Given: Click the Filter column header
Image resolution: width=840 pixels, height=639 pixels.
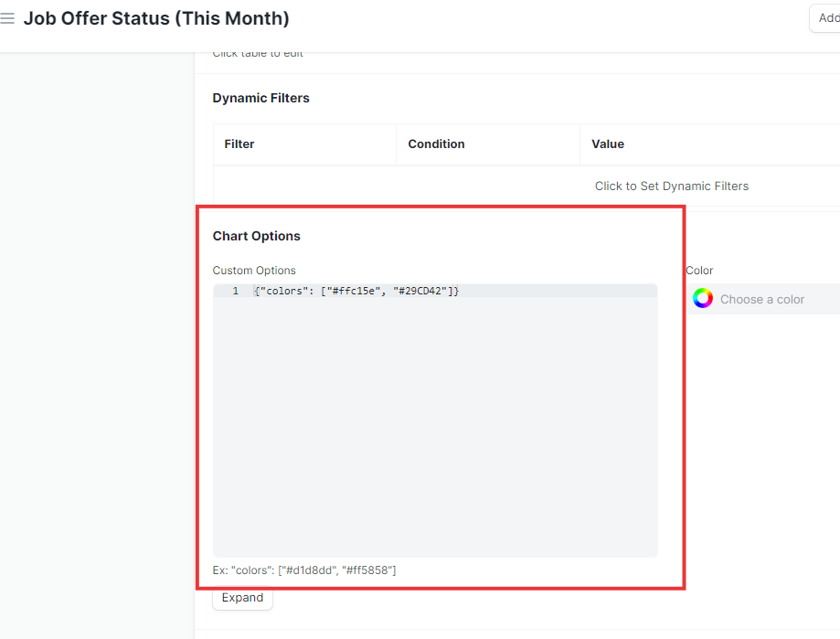Looking at the screenshot, I should pos(239,144).
